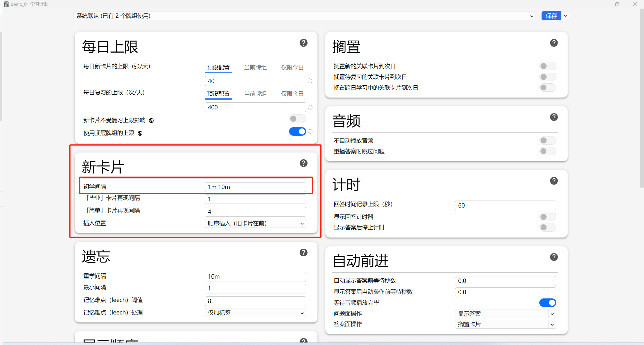Turn off 等待音频播放完毕 toggle

547,303
